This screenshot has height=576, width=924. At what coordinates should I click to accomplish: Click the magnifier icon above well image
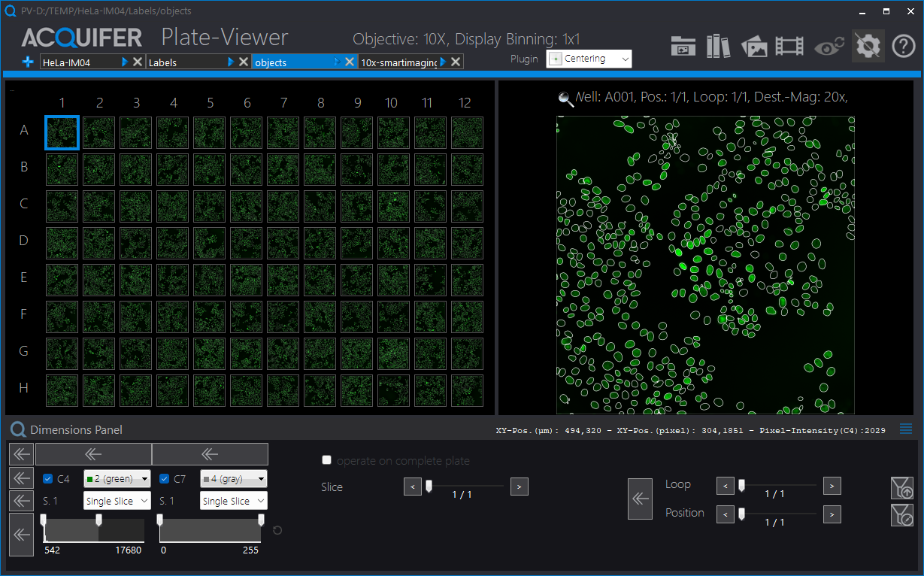[x=565, y=97]
